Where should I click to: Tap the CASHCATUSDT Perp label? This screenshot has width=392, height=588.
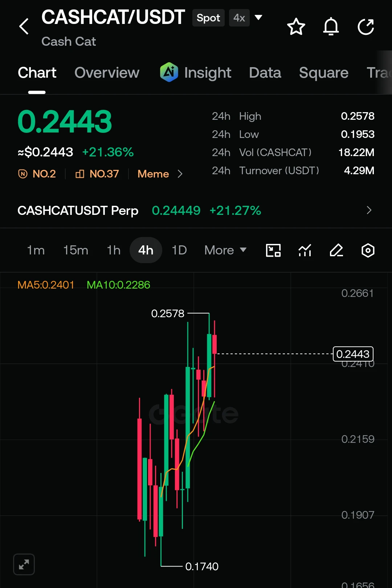78,211
